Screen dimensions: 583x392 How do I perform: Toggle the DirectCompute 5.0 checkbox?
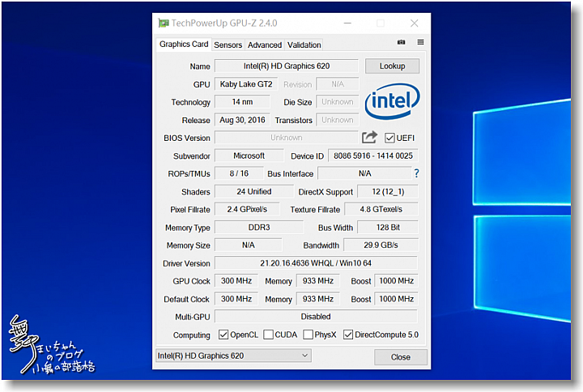click(x=348, y=334)
